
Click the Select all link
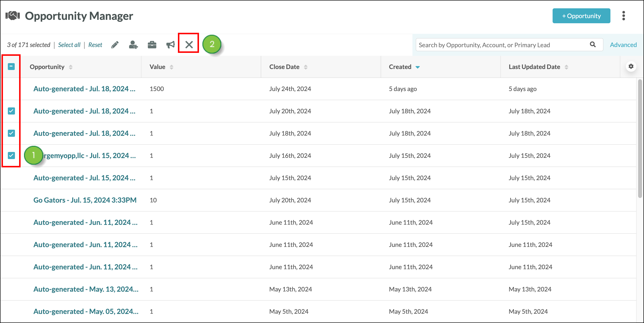(69, 45)
